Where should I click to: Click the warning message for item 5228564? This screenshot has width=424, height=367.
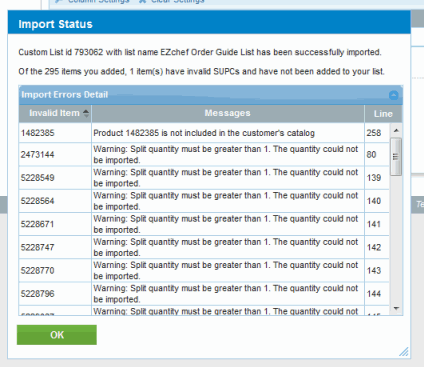point(226,201)
